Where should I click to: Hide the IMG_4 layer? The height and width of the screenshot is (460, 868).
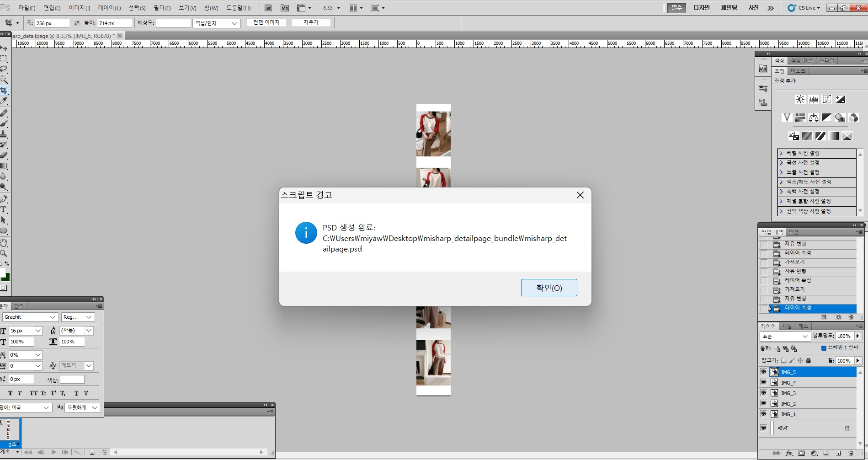tap(763, 382)
